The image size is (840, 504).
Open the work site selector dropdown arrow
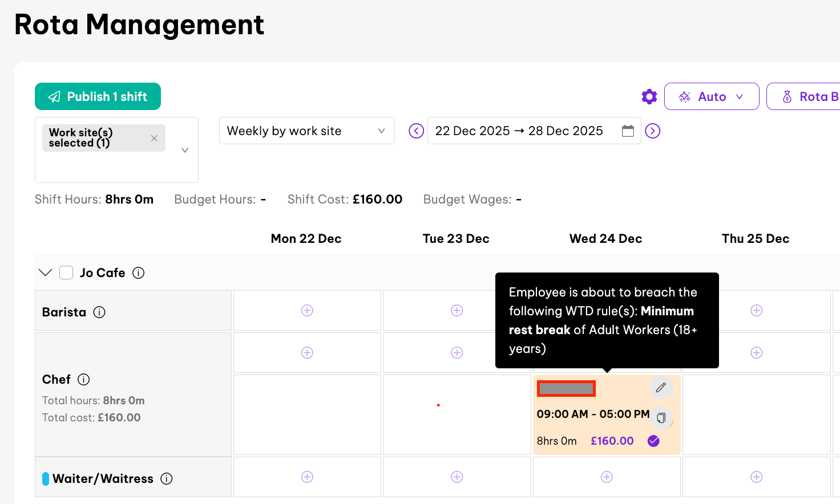pyautogui.click(x=185, y=151)
